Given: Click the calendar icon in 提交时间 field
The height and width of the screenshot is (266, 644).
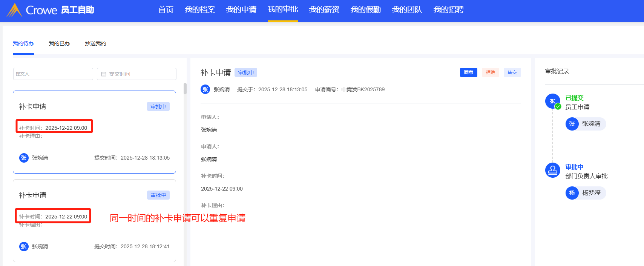Looking at the screenshot, I should click(104, 74).
